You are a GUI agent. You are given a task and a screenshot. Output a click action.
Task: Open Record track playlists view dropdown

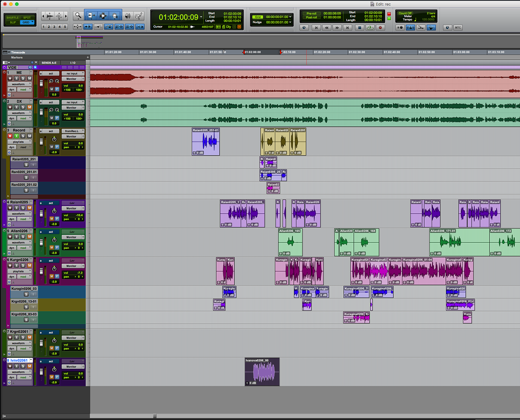point(19,142)
